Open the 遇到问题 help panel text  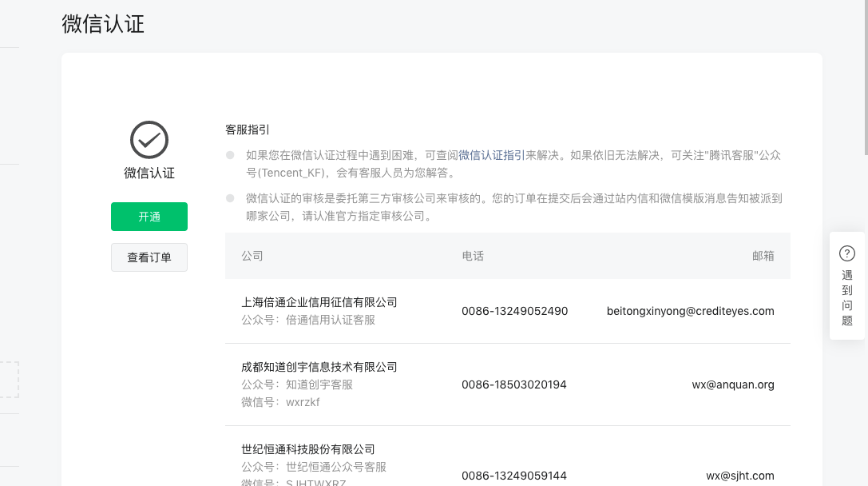847,297
